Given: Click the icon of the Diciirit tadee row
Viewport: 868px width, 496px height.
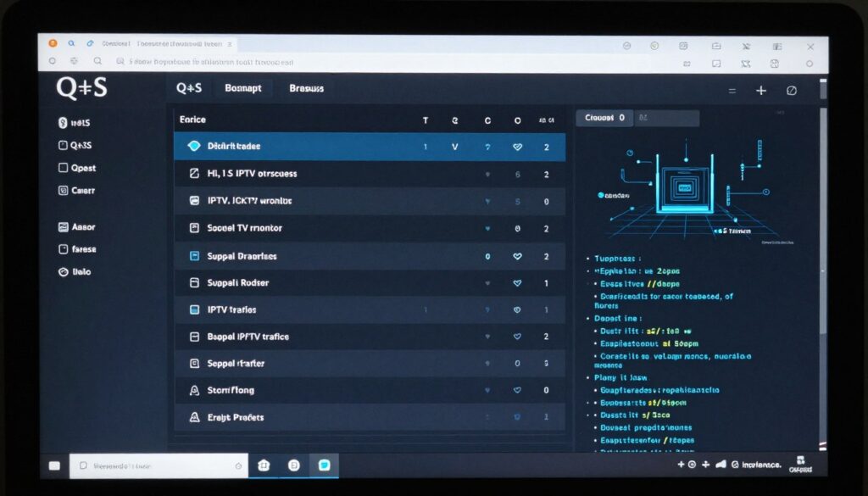Looking at the screenshot, I should (x=194, y=146).
